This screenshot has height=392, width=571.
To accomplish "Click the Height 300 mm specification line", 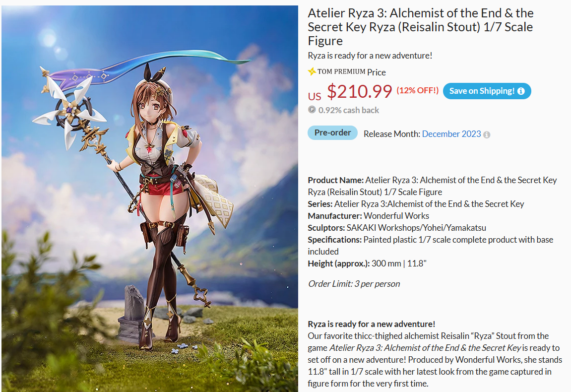I will click(x=367, y=263).
